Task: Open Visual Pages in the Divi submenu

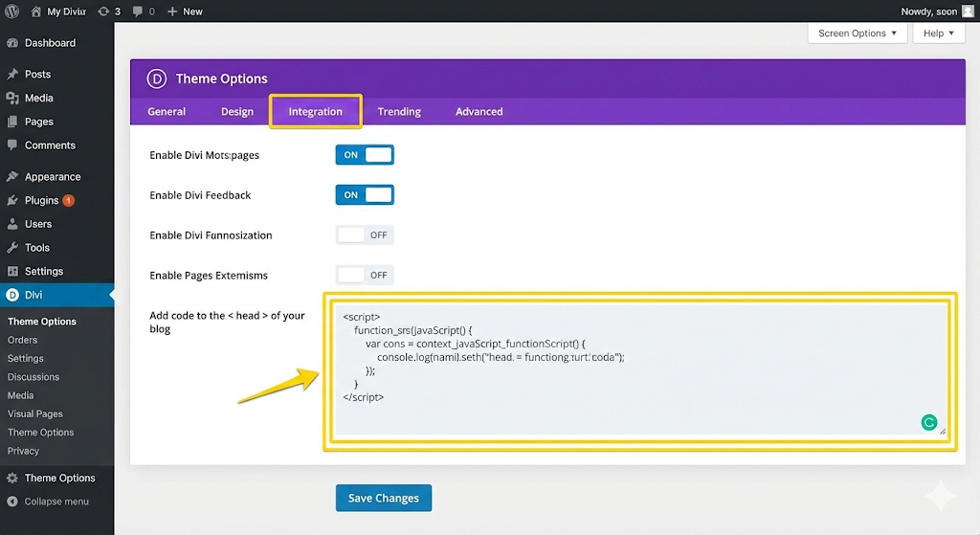Action: tap(35, 413)
